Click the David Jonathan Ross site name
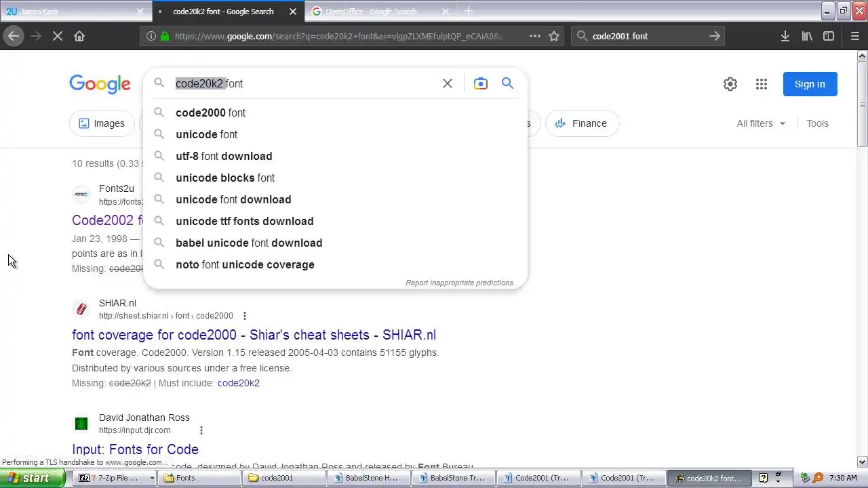 (144, 418)
